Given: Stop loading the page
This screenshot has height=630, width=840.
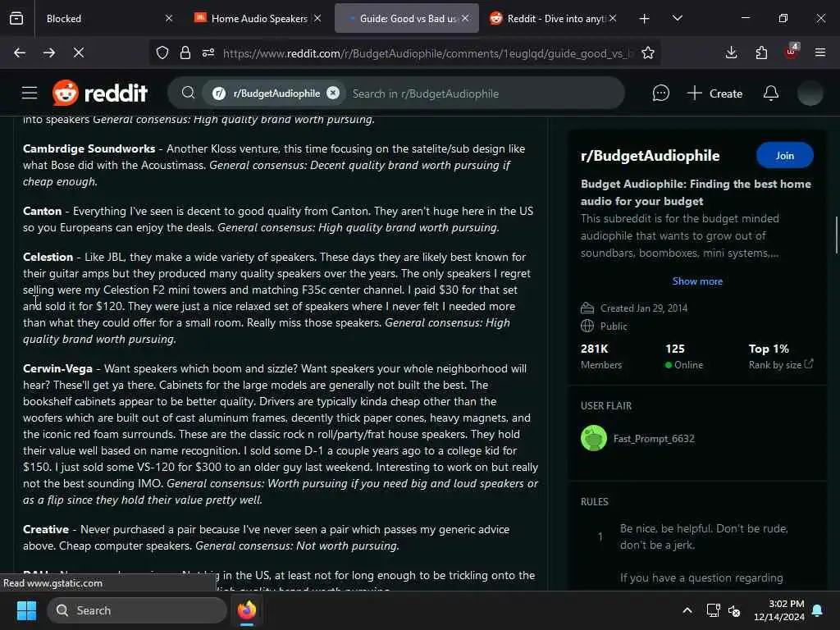Looking at the screenshot, I should (x=78, y=52).
